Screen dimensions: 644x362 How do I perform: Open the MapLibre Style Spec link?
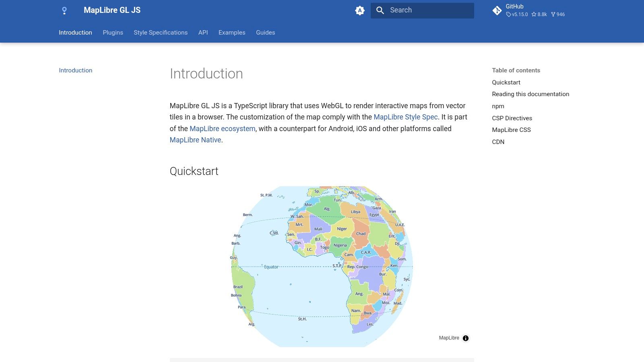pyautogui.click(x=405, y=117)
